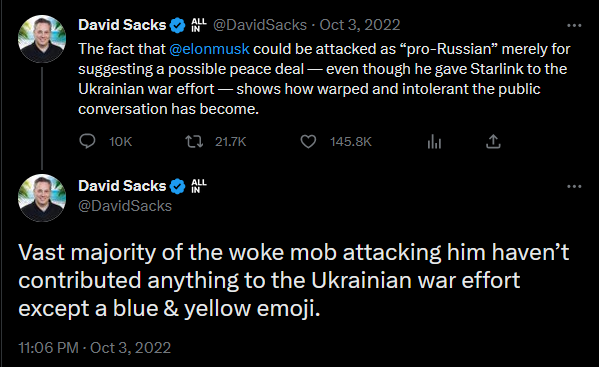Open the @elonmusk mention link
599x367 pixels.
tap(209, 49)
